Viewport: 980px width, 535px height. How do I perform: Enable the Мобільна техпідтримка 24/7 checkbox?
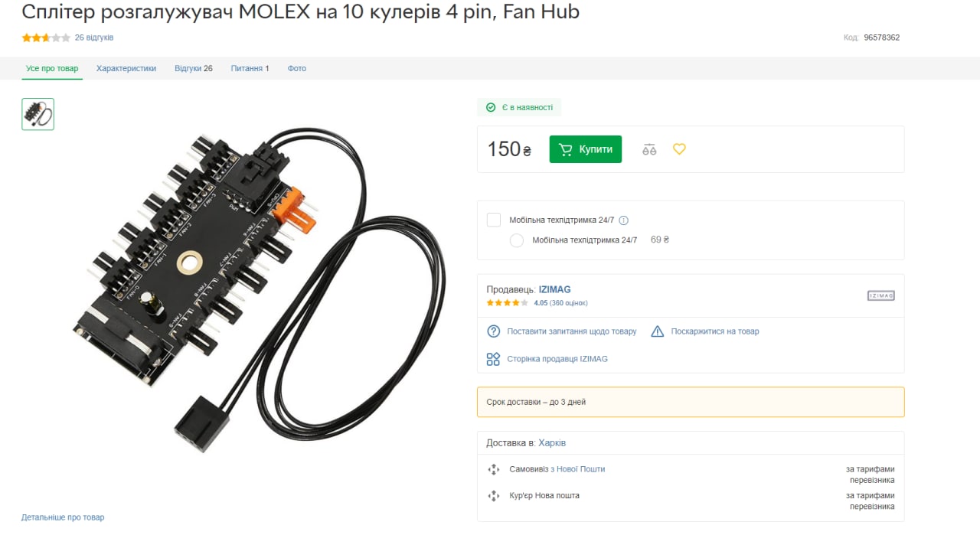494,220
